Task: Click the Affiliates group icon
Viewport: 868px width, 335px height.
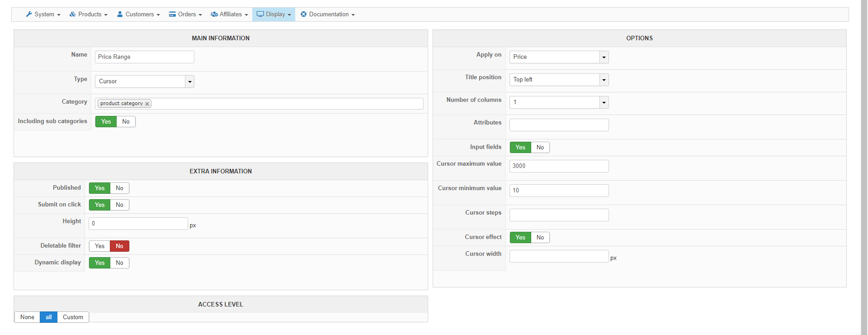Action: click(x=214, y=14)
